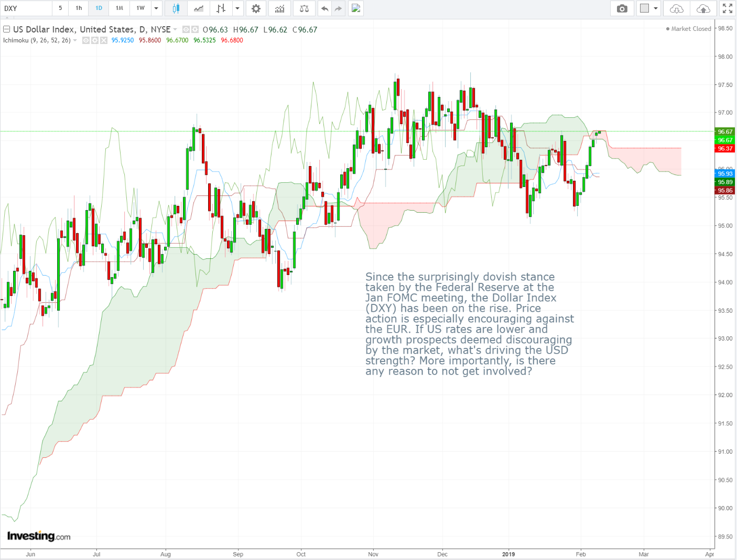Click the Feb label on time axis
Viewport: 737px width, 560px height.
click(581, 554)
